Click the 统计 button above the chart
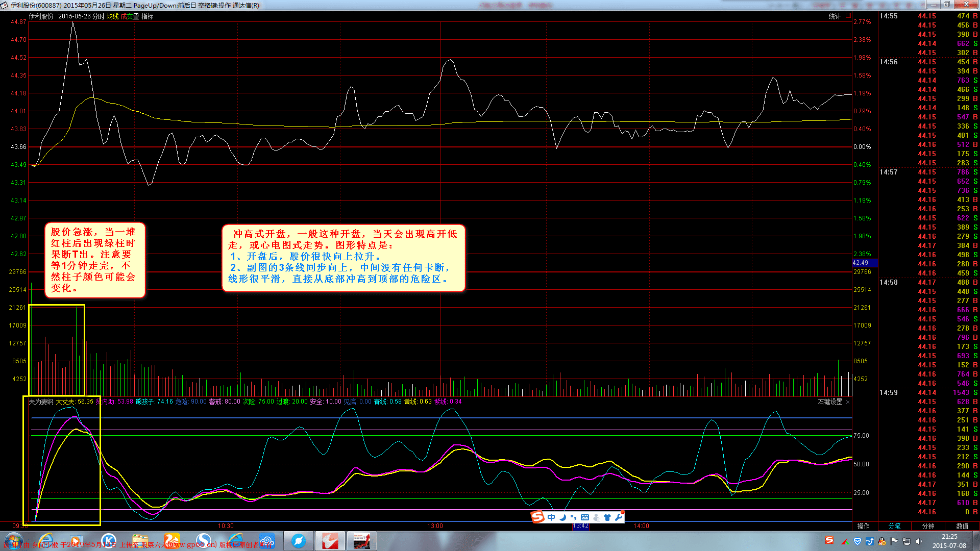The height and width of the screenshot is (551, 980). point(835,16)
